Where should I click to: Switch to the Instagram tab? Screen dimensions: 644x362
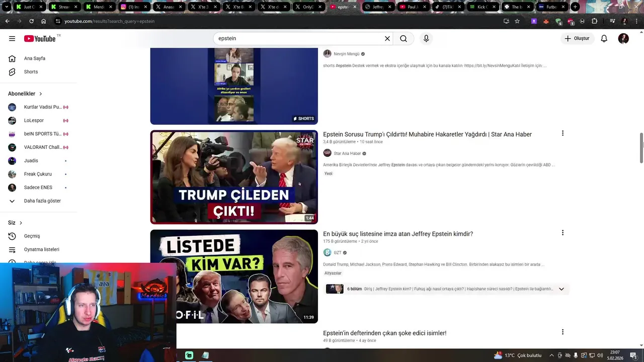click(133, 7)
